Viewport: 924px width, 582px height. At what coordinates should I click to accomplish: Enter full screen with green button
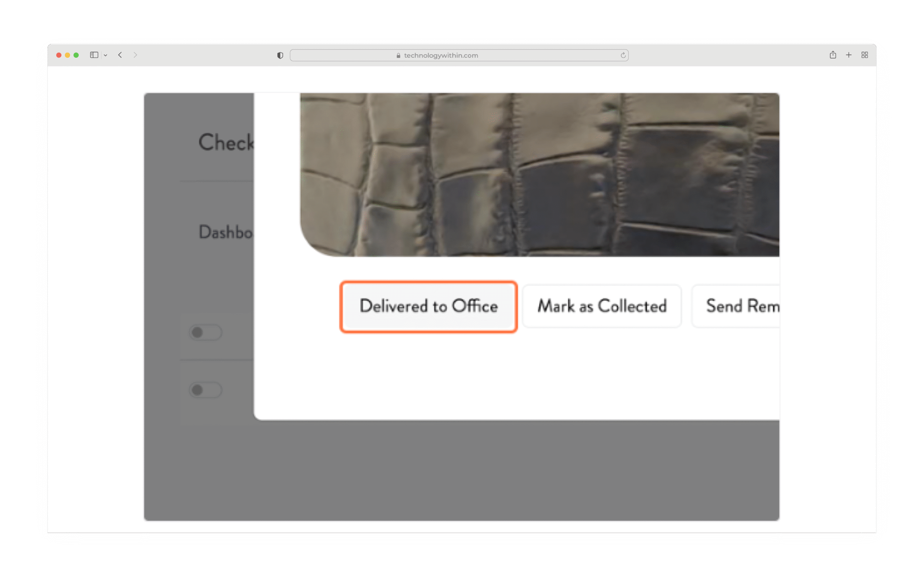pyautogui.click(x=76, y=55)
